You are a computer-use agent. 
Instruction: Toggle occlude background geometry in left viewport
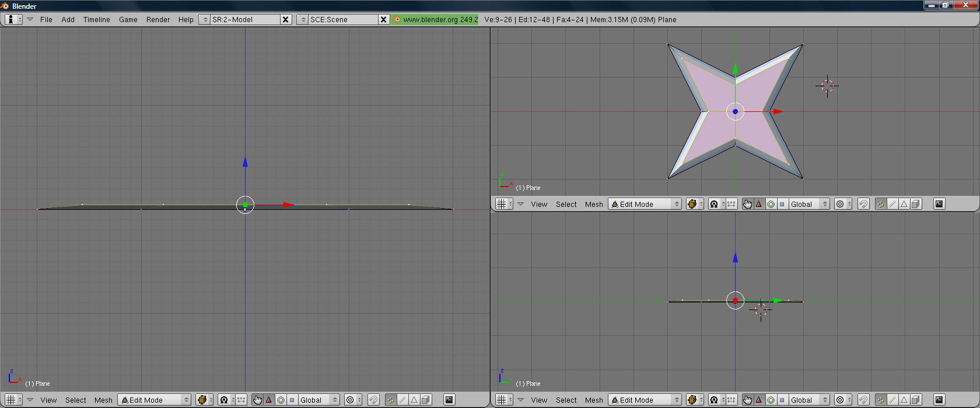pos(426,400)
